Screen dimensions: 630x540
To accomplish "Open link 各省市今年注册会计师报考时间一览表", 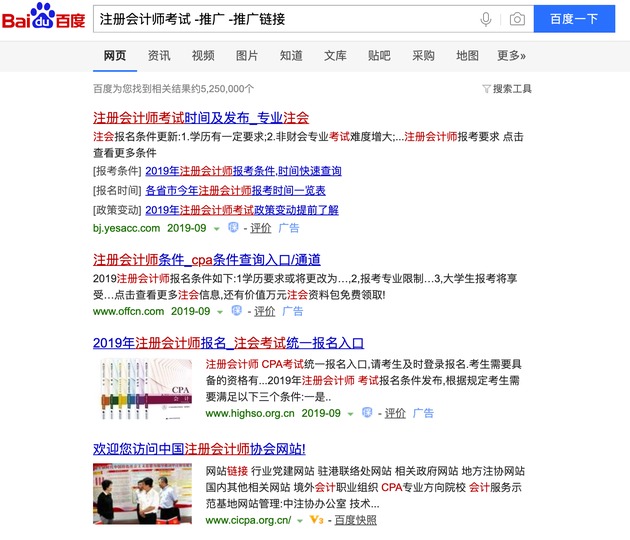I will [x=235, y=190].
